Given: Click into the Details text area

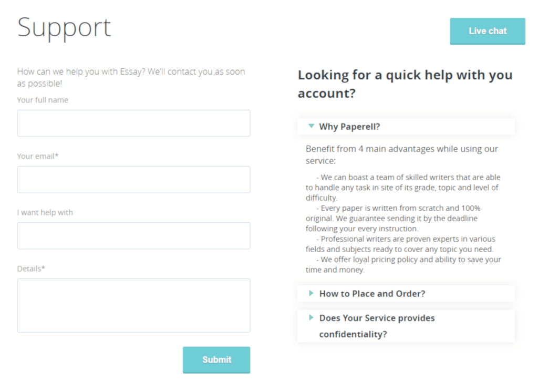Looking at the screenshot, I should click(134, 305).
